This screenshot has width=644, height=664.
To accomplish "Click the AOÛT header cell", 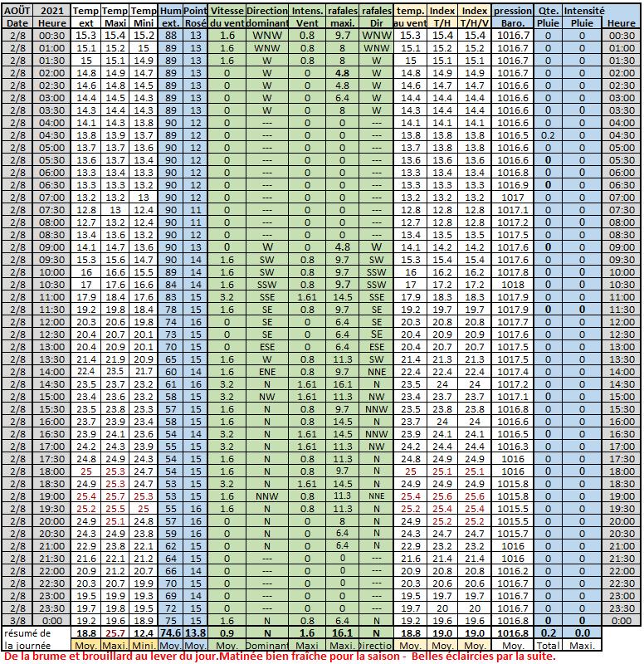I will [x=17, y=11].
